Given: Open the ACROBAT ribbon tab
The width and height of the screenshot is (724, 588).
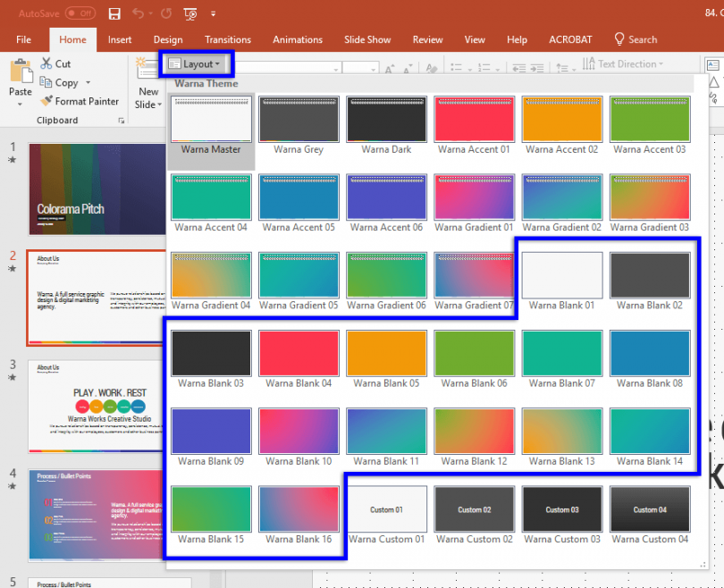Looking at the screenshot, I should [570, 39].
